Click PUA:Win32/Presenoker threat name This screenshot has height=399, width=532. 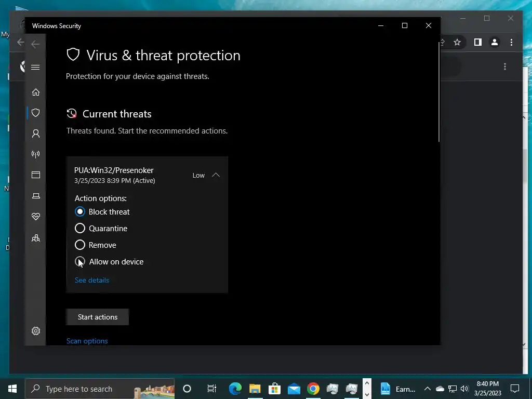114,170
